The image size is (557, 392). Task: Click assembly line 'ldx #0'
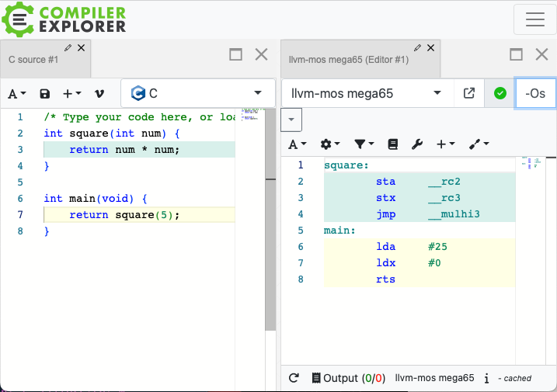(x=409, y=263)
